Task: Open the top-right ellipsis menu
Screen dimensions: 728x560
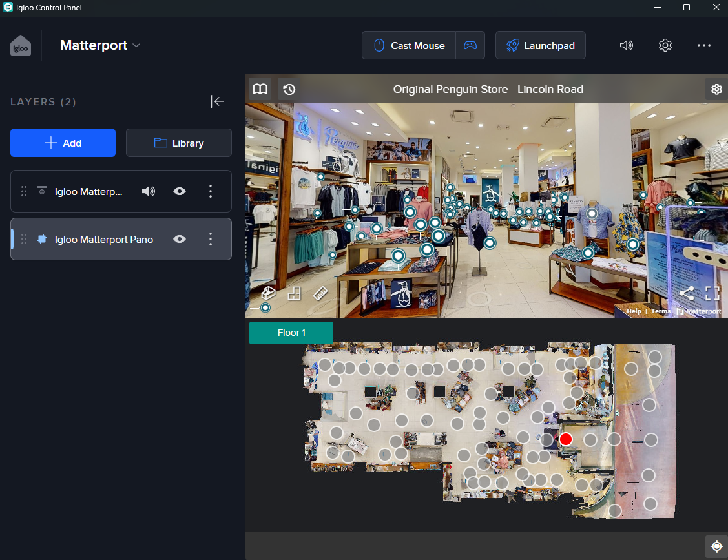Action: (703, 45)
